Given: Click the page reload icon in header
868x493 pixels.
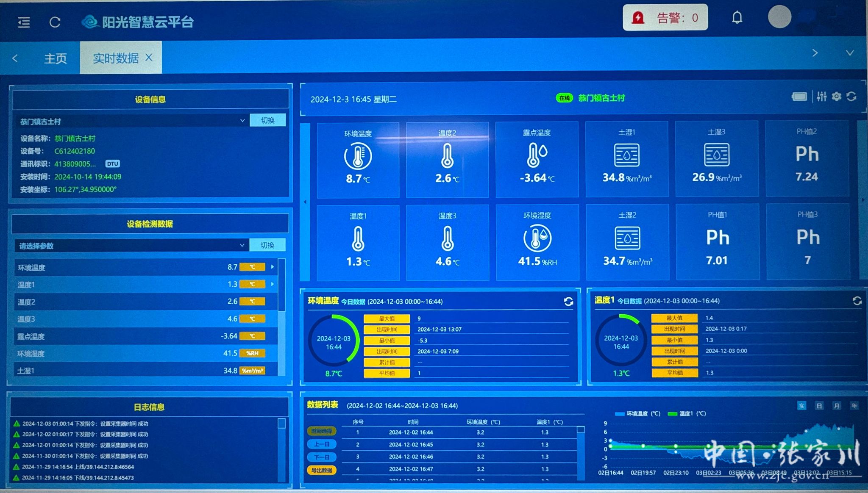Looking at the screenshot, I should click(55, 22).
